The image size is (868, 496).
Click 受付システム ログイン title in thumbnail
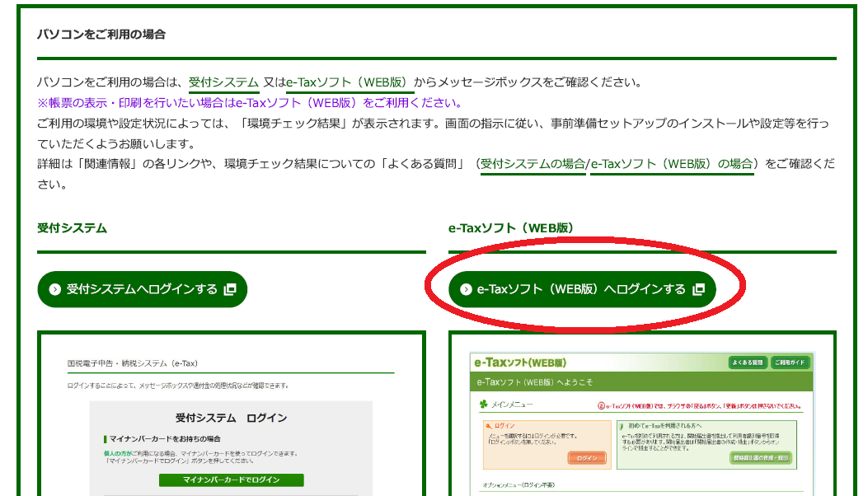tap(232, 418)
